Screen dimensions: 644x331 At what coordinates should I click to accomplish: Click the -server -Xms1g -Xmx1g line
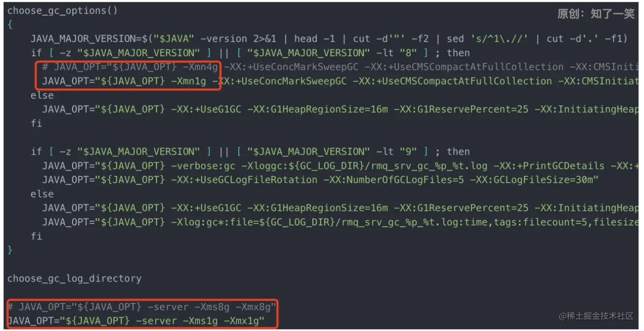(x=136, y=321)
